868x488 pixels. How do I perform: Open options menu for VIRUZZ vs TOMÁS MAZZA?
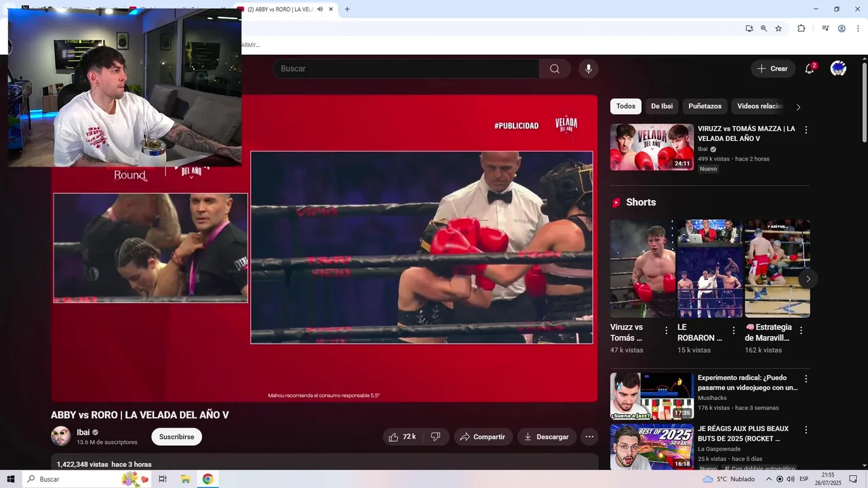coord(806,129)
